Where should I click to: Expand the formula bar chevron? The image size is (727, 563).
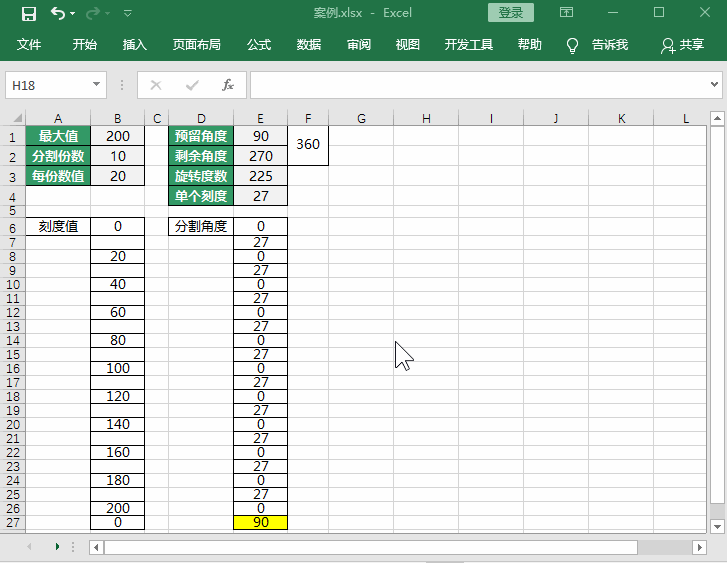714,84
